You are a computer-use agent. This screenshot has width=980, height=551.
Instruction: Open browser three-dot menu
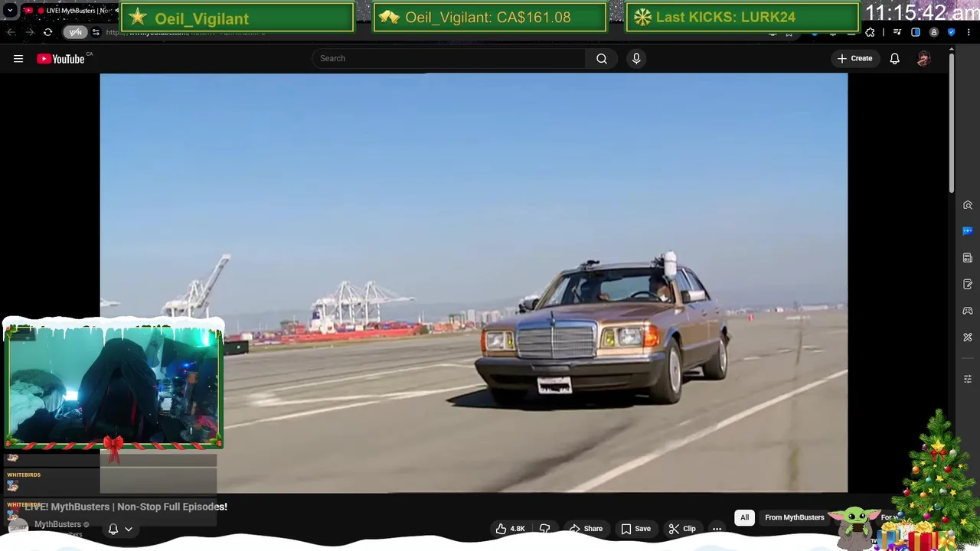[x=969, y=32]
